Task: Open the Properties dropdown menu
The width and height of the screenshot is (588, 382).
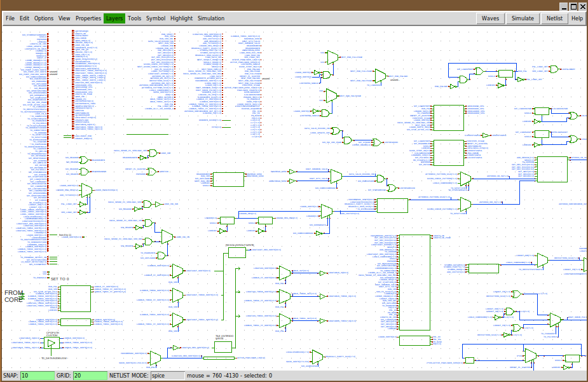Action: tap(88, 18)
